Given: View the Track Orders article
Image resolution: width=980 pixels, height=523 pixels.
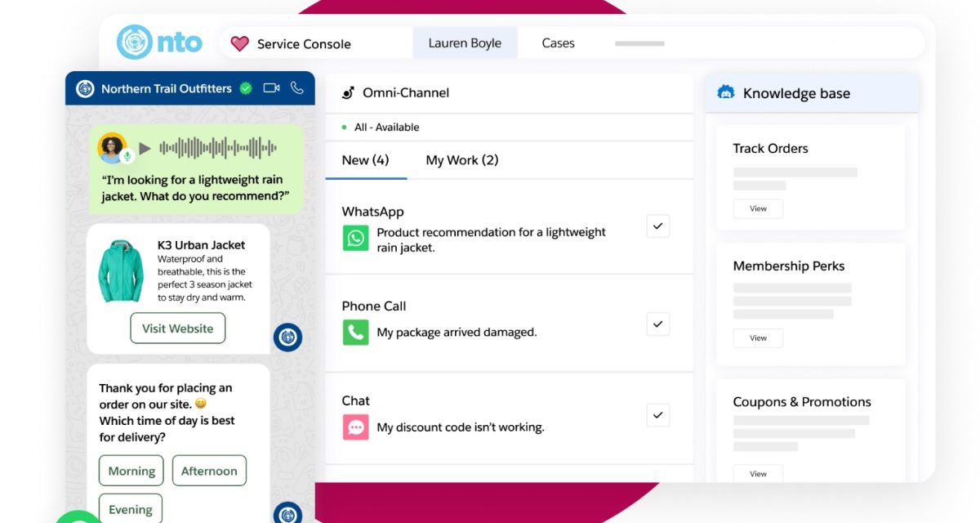Looking at the screenshot, I should pos(758,208).
